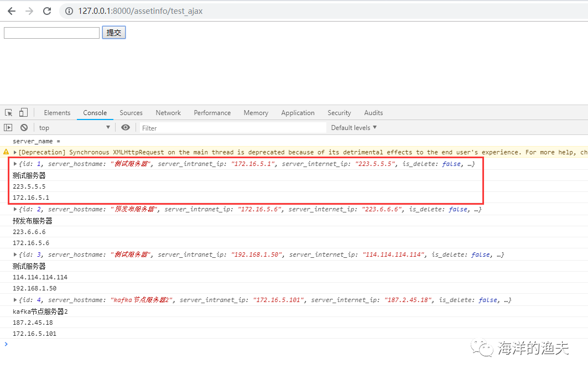The width and height of the screenshot is (588, 374).
Task: Select the console output '187.2.45.18'
Action: pyautogui.click(x=33, y=323)
